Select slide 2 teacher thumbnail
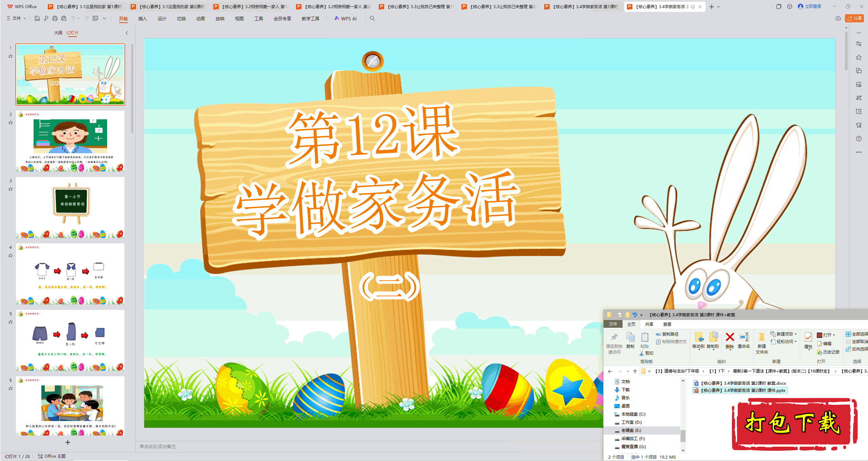Viewport: 868px width, 461px height. (x=70, y=141)
